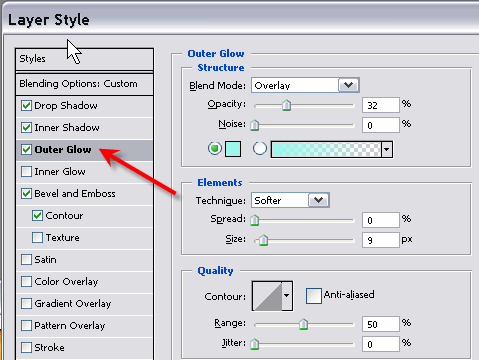The height and width of the screenshot is (360, 479).
Task: Check the Anti-aliased checkbox
Action: click(x=314, y=296)
